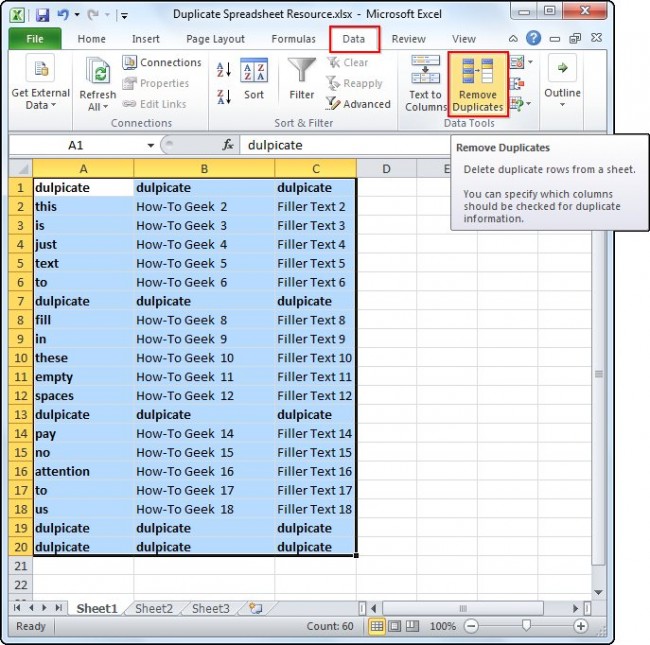Image resolution: width=650 pixels, height=645 pixels.
Task: Click cell containing How-To Geek 12
Action: (x=204, y=395)
